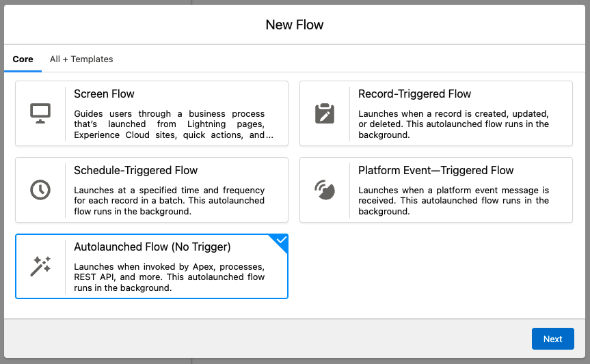Click the Screen Flow description text

click(x=174, y=124)
